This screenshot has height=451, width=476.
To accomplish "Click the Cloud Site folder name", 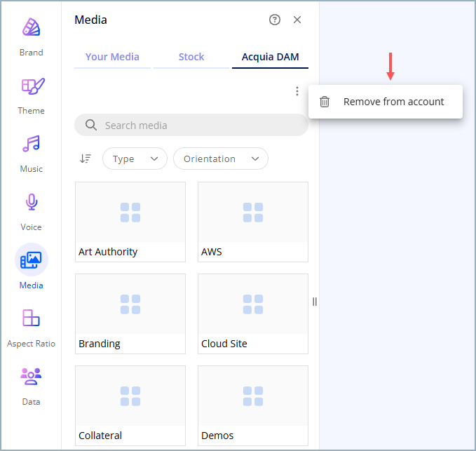I will point(224,344).
